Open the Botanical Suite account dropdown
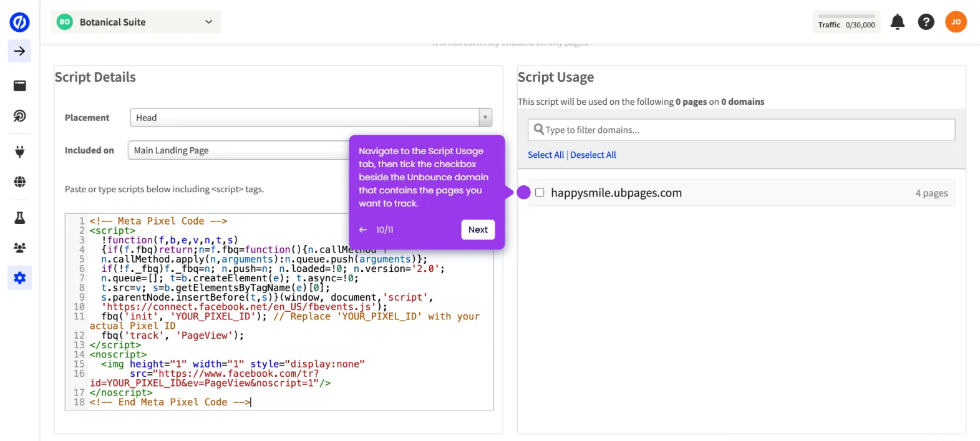 coord(136,22)
